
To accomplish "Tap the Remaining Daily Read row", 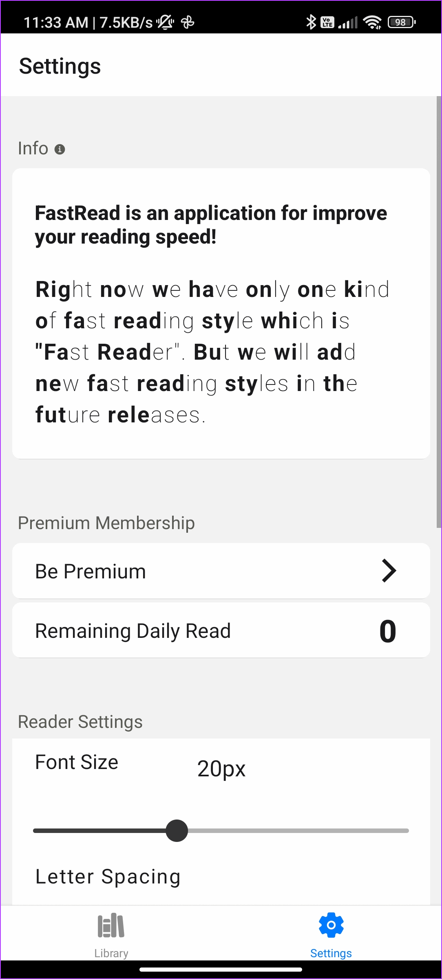I will coord(221,631).
